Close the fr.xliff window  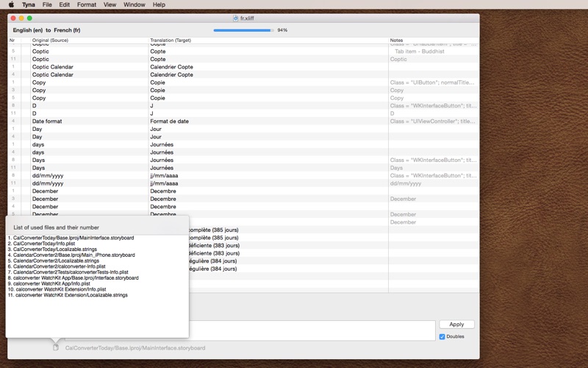[x=12, y=18]
